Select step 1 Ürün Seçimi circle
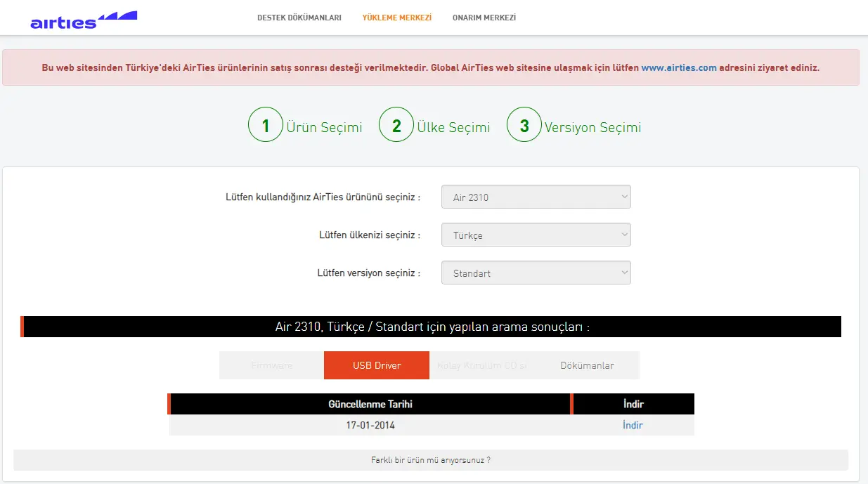The width and height of the screenshot is (868, 484). [x=265, y=125]
